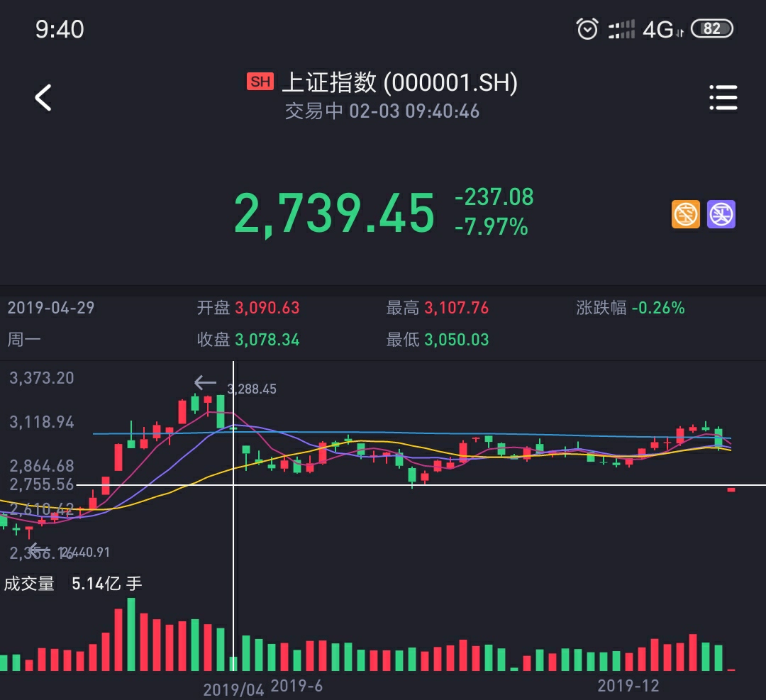766x700 pixels.
Task: Tap the status bar clock 9:40
Action: click(60, 29)
